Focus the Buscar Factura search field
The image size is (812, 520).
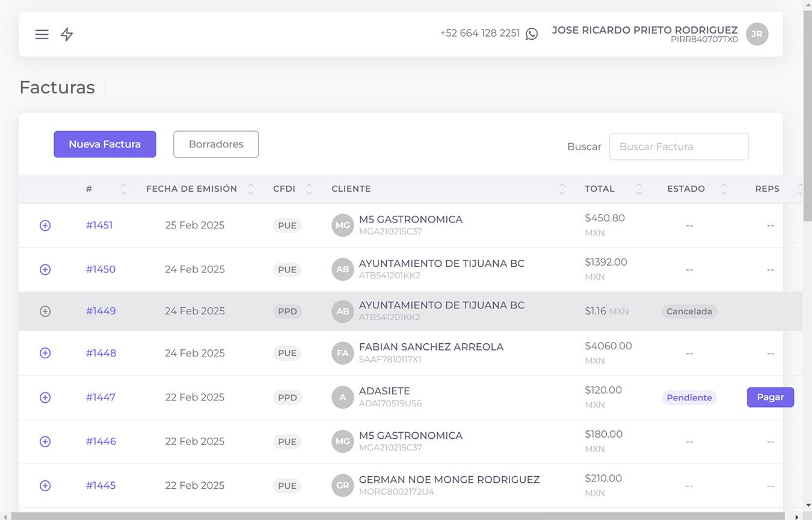tap(678, 147)
